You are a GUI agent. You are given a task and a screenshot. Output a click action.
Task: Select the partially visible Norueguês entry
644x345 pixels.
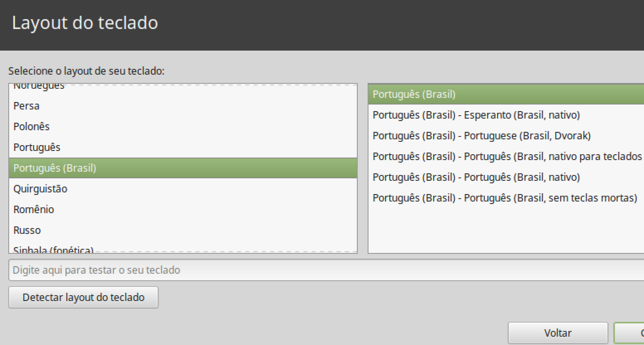coord(39,86)
